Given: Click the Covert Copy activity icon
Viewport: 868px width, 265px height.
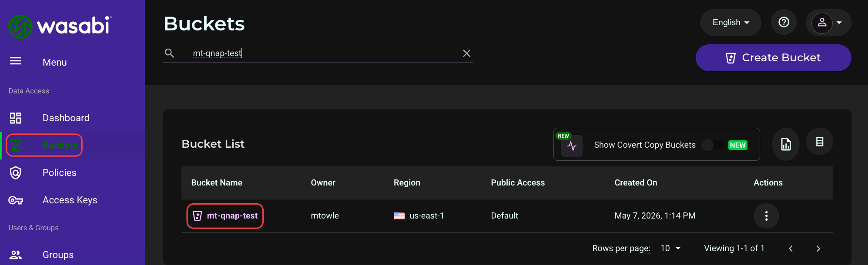Looking at the screenshot, I should [572, 146].
